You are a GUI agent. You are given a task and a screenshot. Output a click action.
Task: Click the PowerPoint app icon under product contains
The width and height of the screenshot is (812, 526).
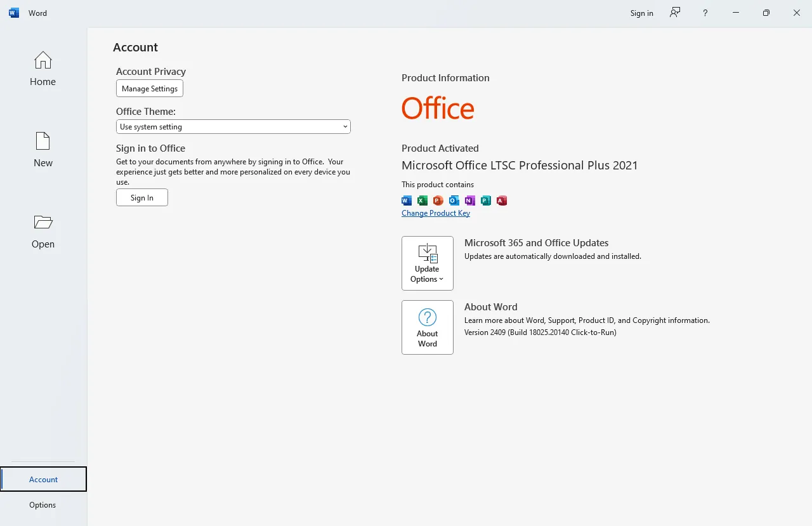(x=438, y=201)
